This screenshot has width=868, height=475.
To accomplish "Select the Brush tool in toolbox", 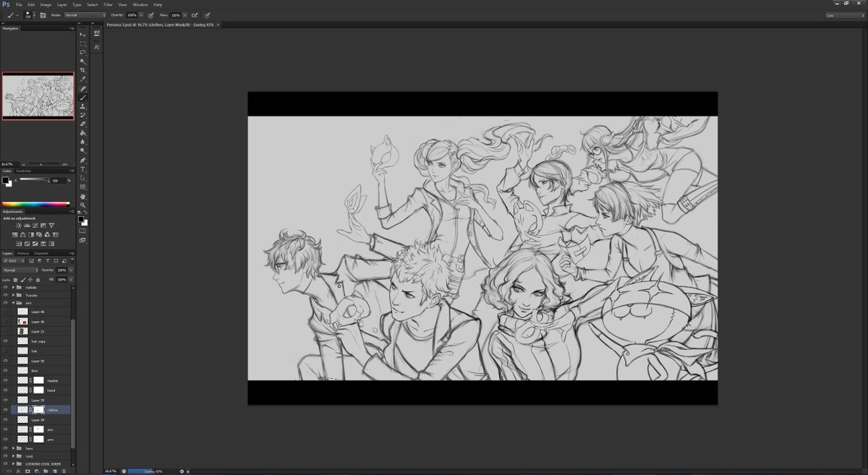I will pos(82,97).
